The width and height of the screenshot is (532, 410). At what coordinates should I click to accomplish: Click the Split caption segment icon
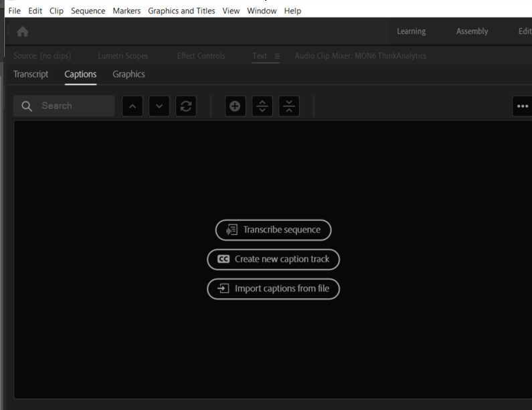click(262, 106)
